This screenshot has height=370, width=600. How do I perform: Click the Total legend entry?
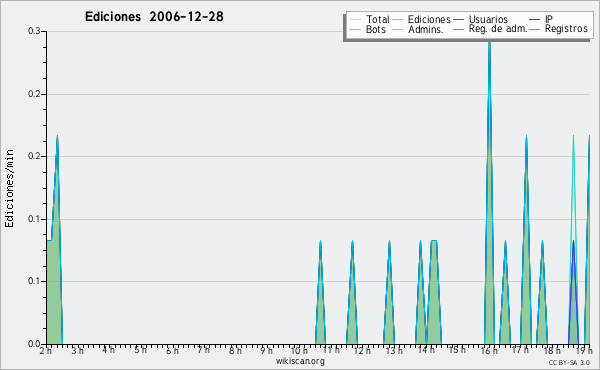click(x=370, y=19)
